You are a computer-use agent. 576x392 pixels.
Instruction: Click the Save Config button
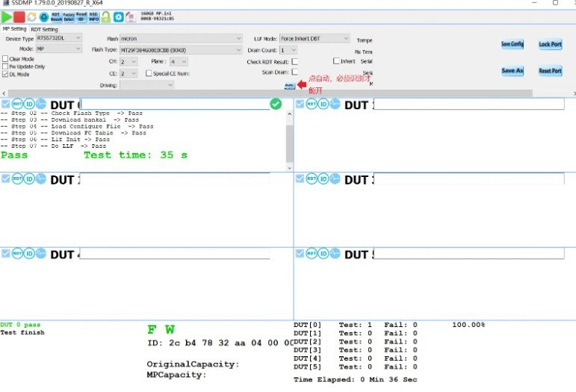512,44
